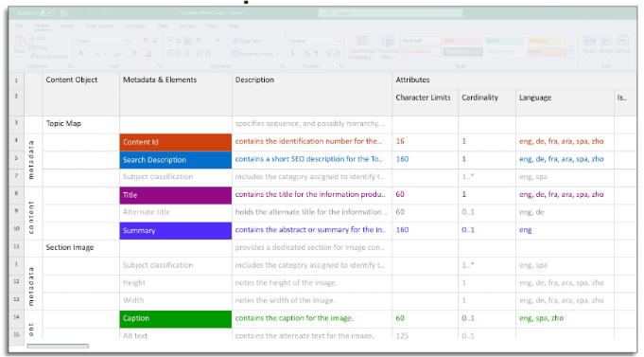This screenshot has width=644, height=357.
Task: Open the General number format dropdown
Action: 339,41
